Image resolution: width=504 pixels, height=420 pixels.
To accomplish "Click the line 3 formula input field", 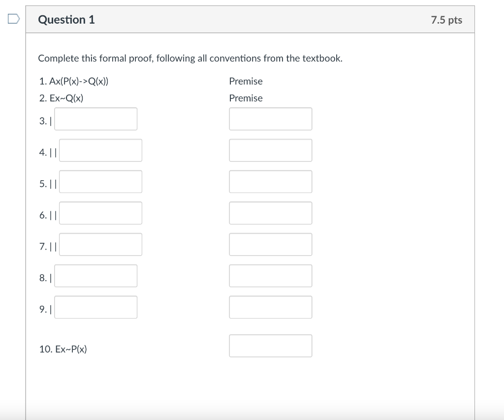I will click(96, 119).
